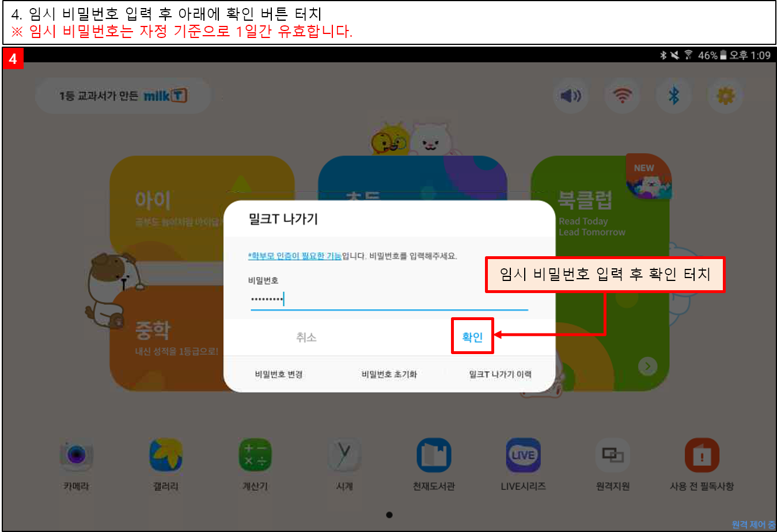The height and width of the screenshot is (532, 777).
Task: Select 비밀번호 변경 option
Action: [x=279, y=374]
